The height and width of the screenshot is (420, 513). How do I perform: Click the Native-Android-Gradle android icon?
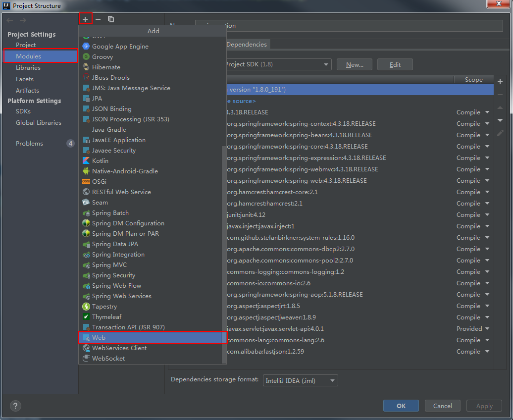click(86, 171)
